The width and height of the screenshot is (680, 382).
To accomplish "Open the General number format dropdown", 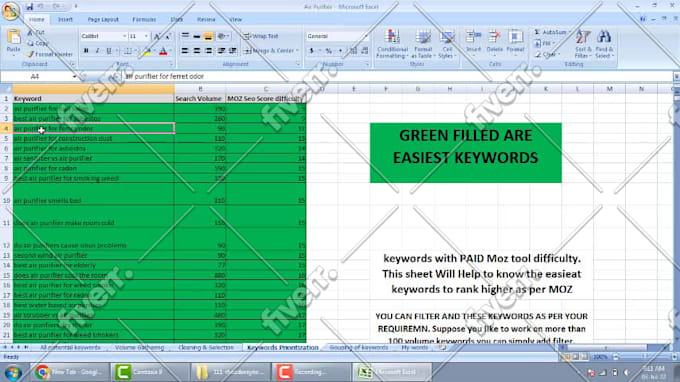I will pos(366,36).
